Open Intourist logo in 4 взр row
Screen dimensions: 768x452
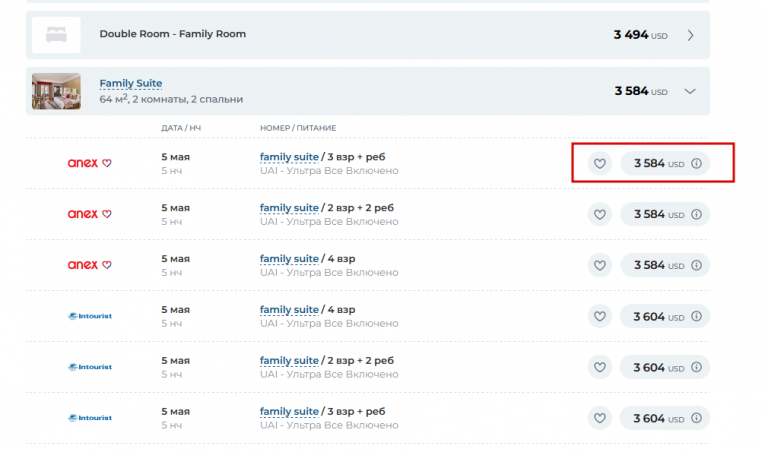click(x=90, y=316)
